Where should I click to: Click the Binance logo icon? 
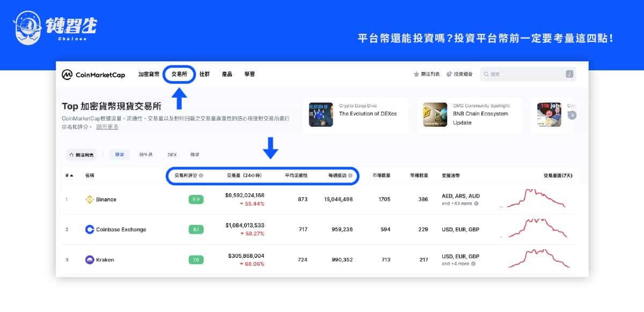pos(90,199)
